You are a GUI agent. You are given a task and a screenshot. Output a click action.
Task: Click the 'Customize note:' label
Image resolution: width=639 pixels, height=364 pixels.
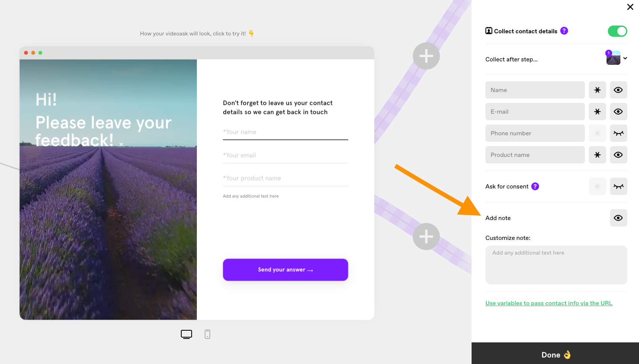508,238
